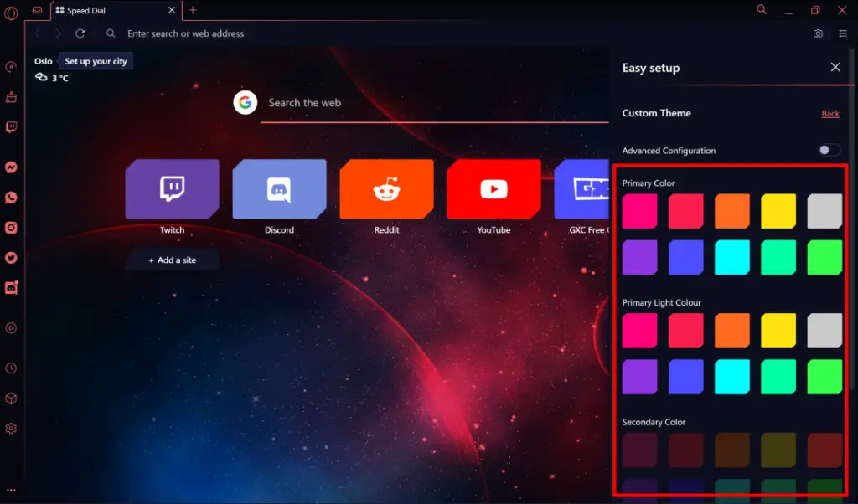Open the Reddit speed dial tile
The height and width of the screenshot is (504, 858).
387,189
